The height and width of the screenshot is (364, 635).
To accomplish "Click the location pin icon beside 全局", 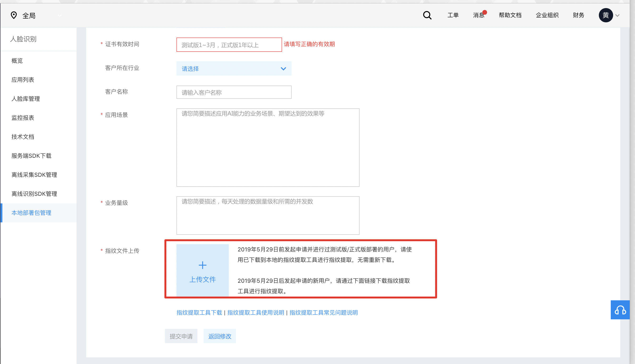I will 14,15.
